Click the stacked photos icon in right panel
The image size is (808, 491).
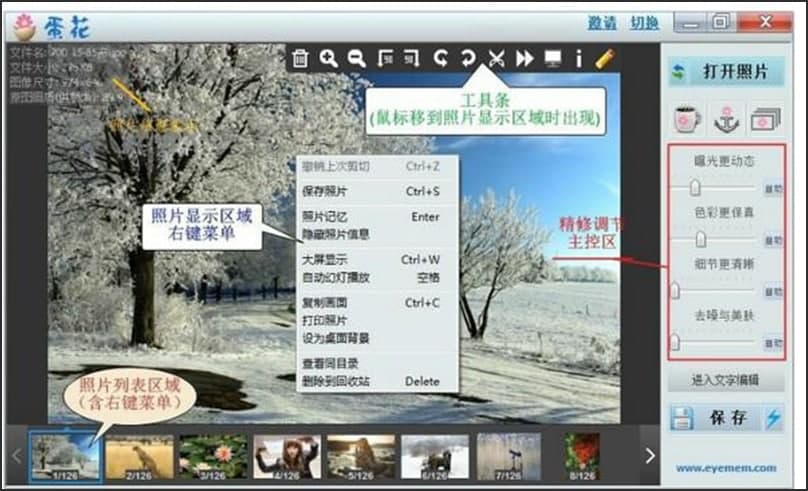(x=766, y=120)
